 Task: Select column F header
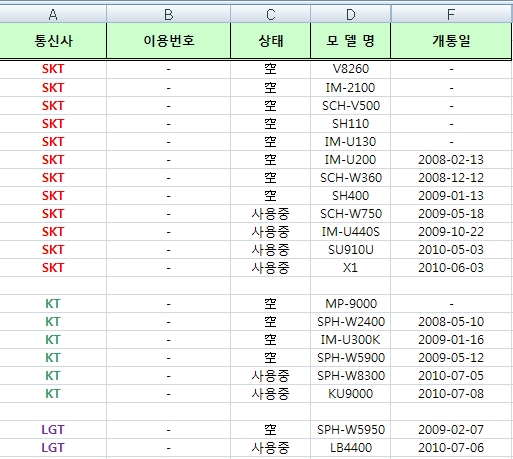(451, 14)
